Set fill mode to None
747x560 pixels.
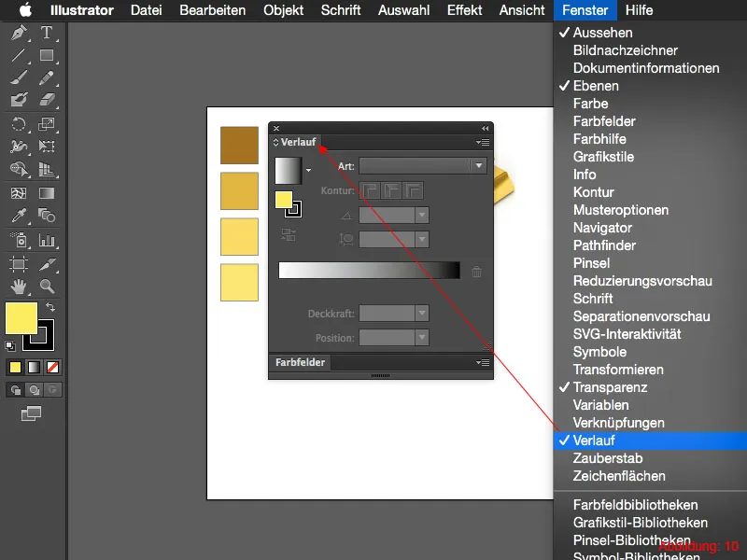click(52, 367)
